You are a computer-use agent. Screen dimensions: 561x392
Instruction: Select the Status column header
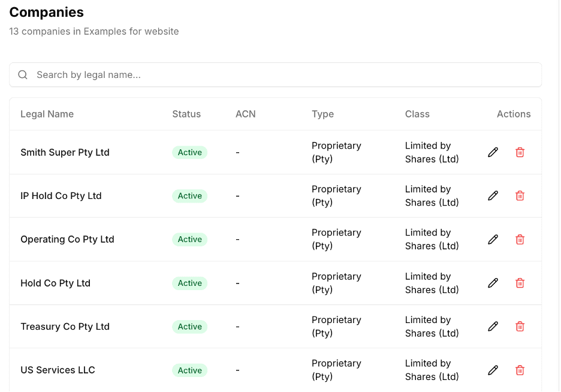(186, 114)
